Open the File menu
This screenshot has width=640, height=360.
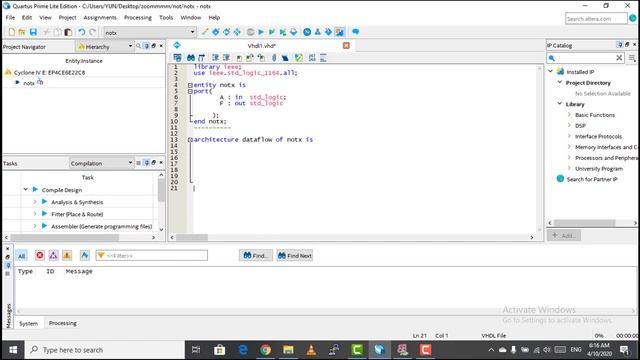10,18
